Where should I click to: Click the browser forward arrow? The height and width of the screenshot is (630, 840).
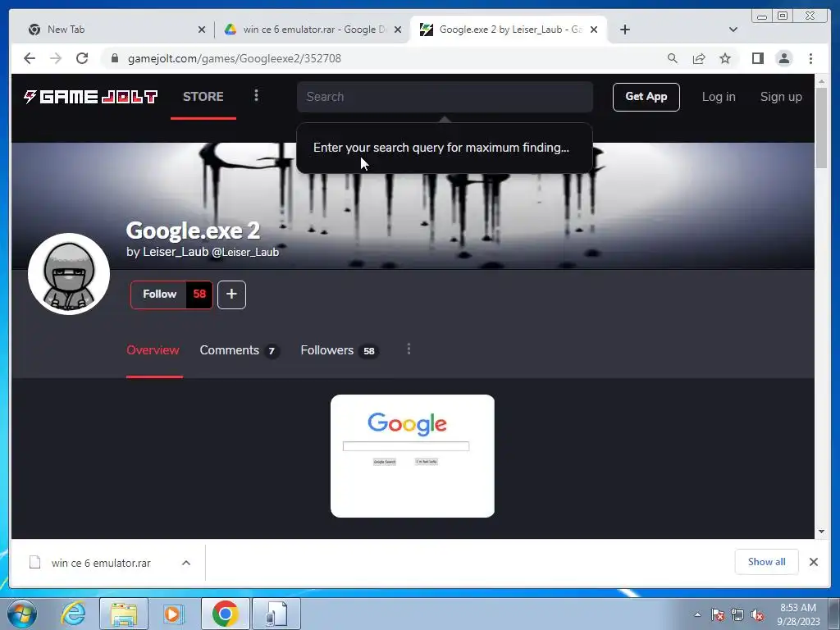(x=56, y=58)
